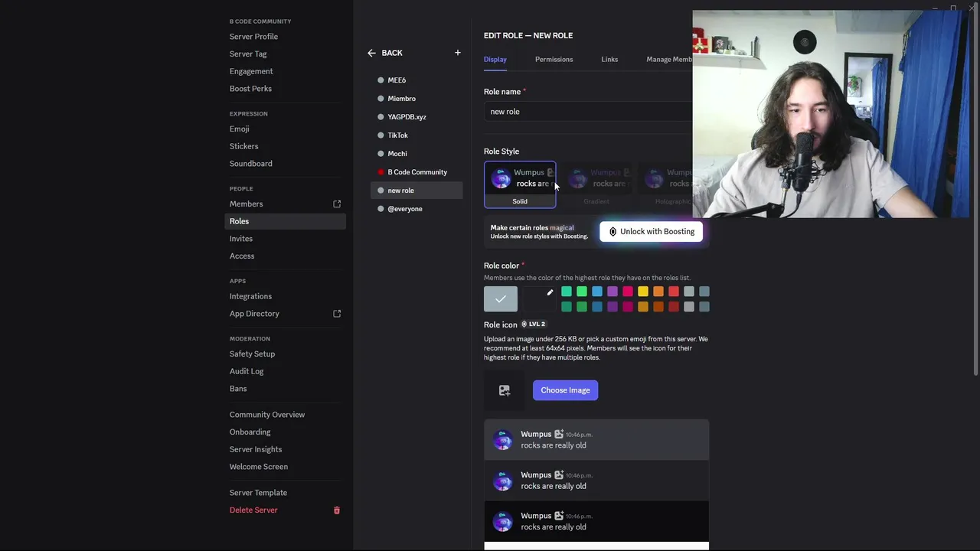Select the default gray color swatch

[501, 299]
